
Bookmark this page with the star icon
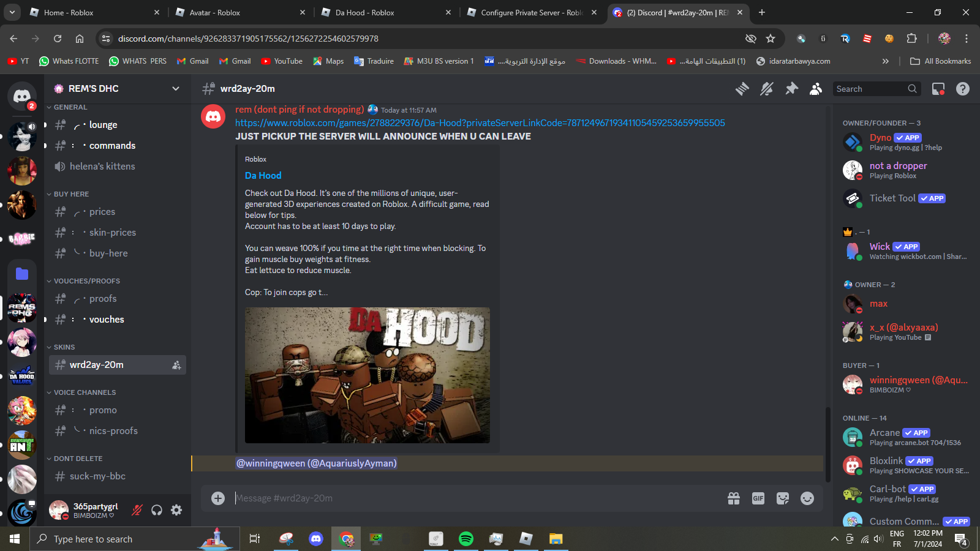(x=771, y=39)
